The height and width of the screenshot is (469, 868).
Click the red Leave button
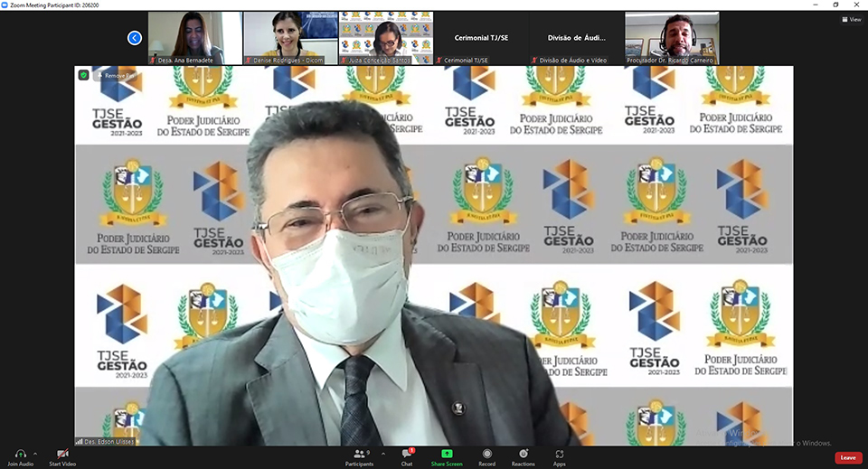(x=847, y=457)
